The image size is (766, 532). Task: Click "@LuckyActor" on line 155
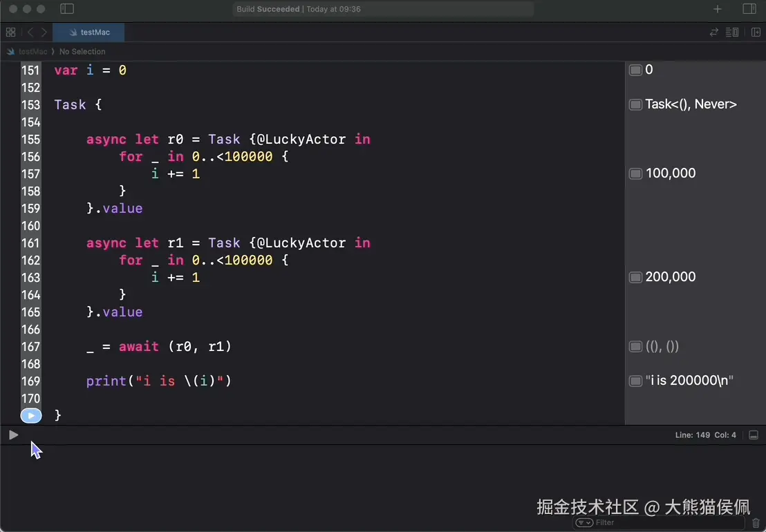301,140
